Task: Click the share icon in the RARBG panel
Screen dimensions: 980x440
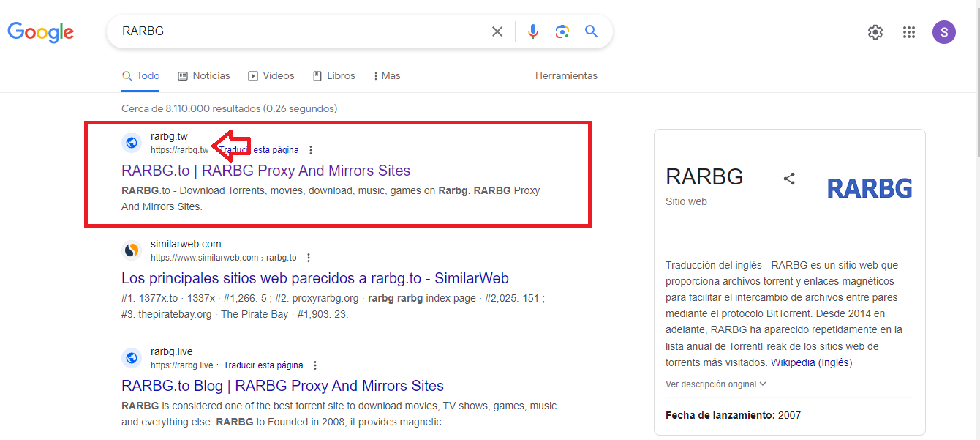Action: point(789,178)
